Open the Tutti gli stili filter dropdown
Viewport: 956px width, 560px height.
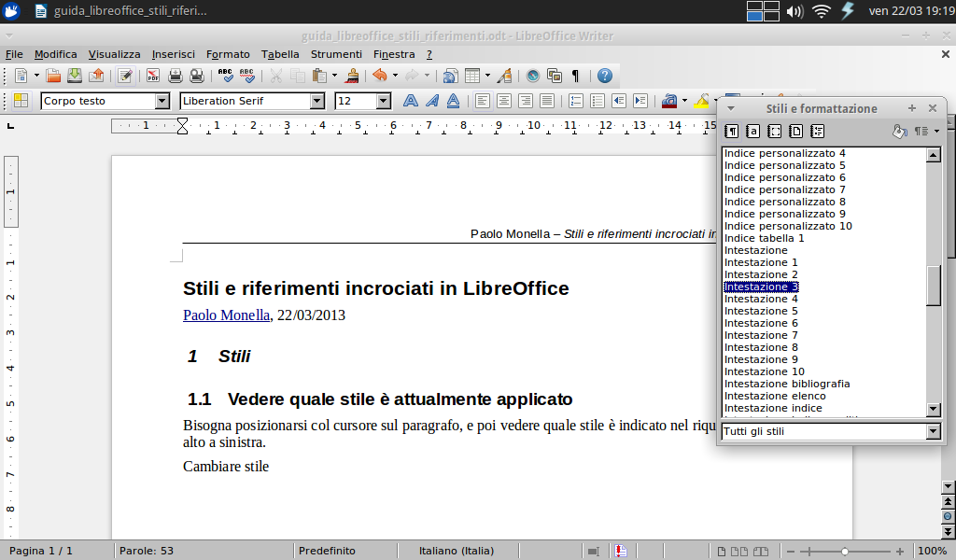tap(934, 431)
